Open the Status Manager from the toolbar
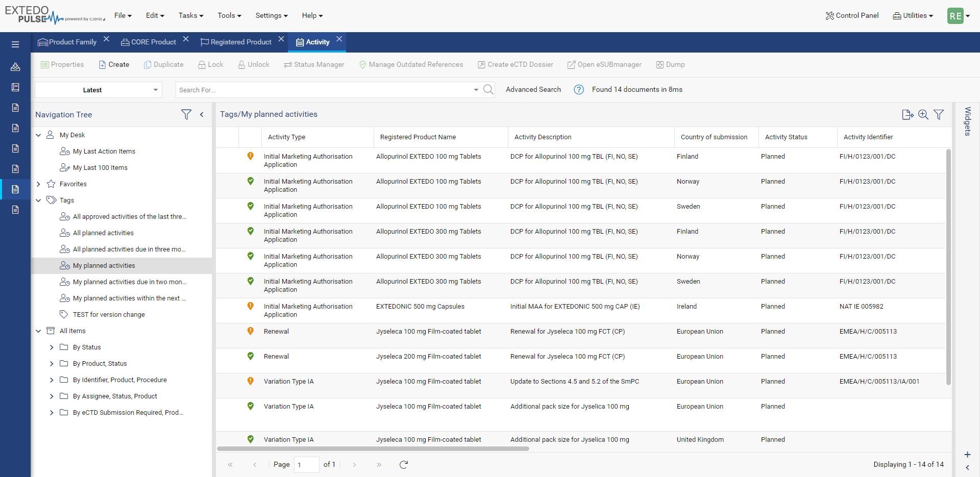 click(314, 64)
